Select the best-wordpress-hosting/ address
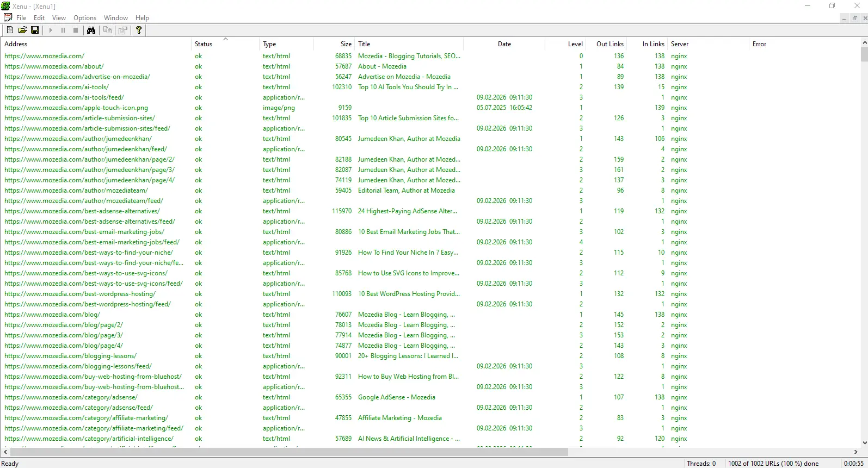Viewport: 868px width, 468px height. click(x=80, y=294)
